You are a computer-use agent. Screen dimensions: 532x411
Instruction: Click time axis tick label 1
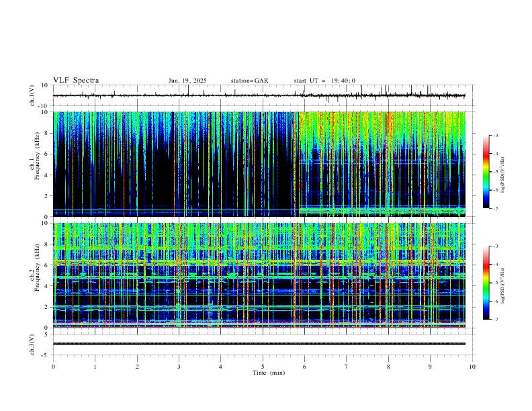(95, 367)
